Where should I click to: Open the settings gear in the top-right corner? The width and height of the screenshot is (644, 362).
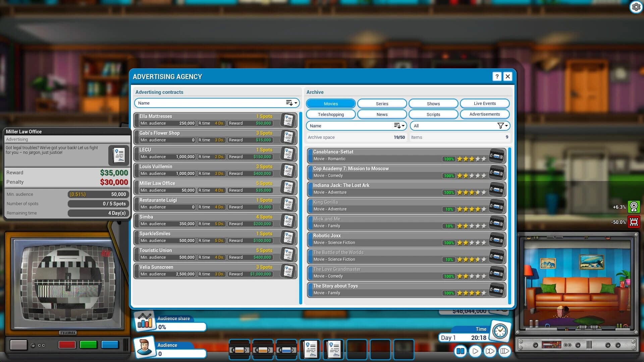636,6
